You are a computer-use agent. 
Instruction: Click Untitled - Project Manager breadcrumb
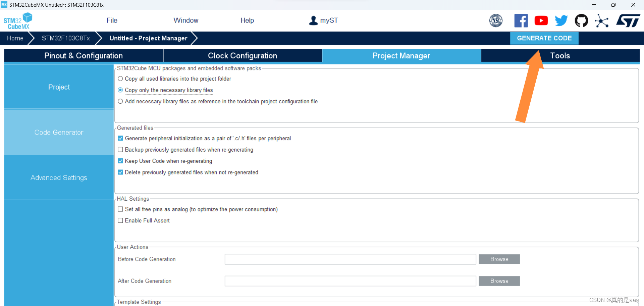coord(148,38)
